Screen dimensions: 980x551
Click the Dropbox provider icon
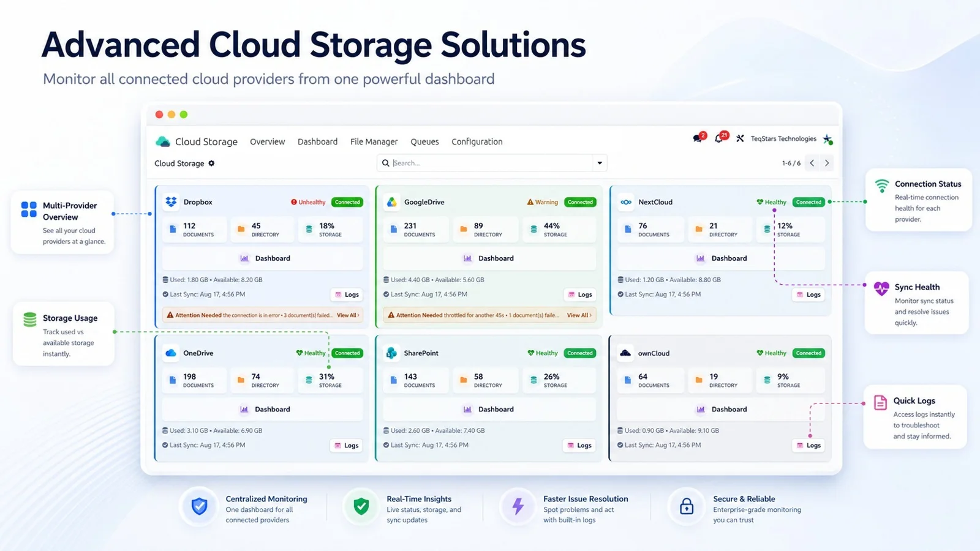(x=171, y=202)
